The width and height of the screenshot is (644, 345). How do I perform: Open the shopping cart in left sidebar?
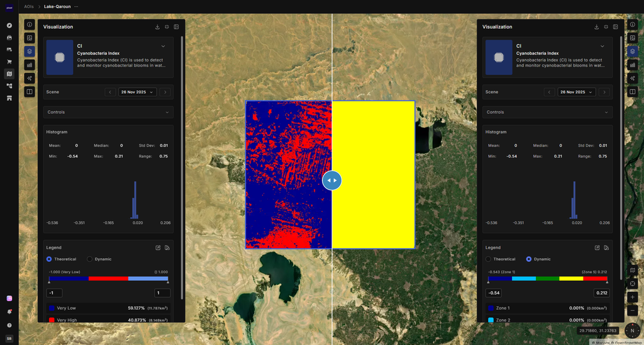(9, 62)
